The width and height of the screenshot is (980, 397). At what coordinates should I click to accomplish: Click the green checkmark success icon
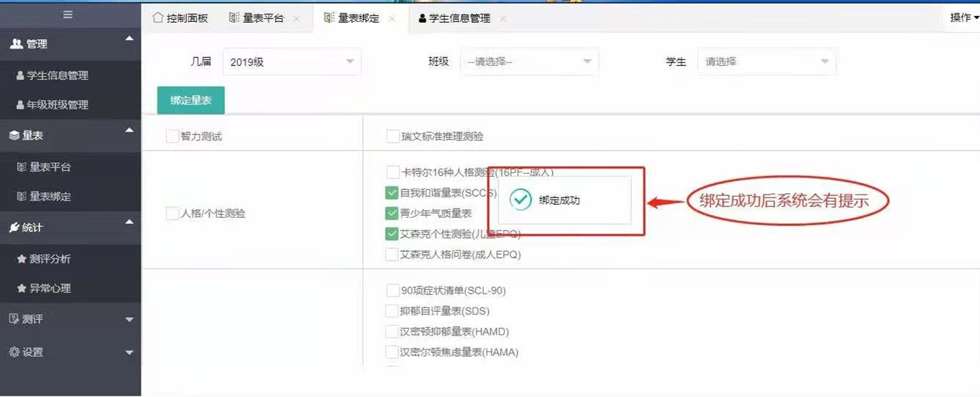point(520,200)
